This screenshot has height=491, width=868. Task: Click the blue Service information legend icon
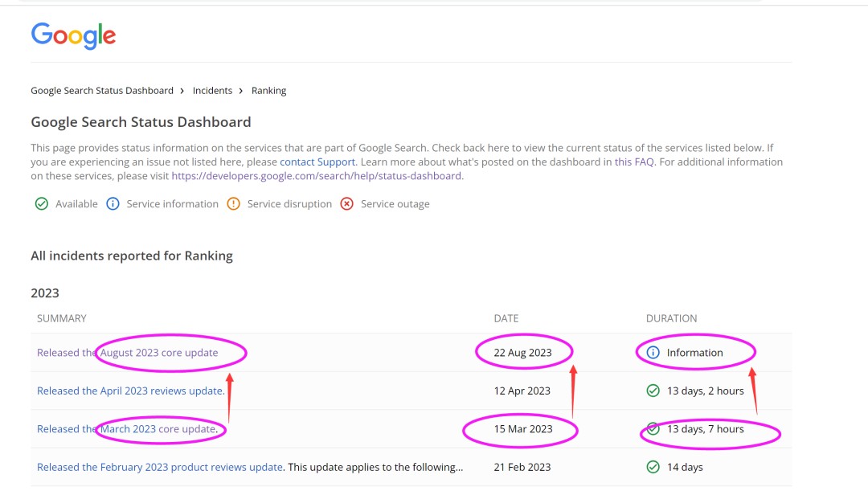coord(113,204)
